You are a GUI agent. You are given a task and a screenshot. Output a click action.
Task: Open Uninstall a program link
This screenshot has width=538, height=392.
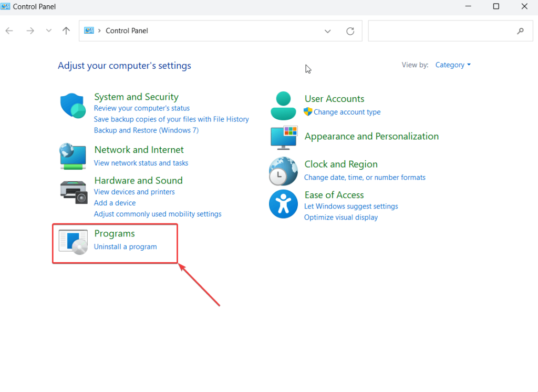125,246
